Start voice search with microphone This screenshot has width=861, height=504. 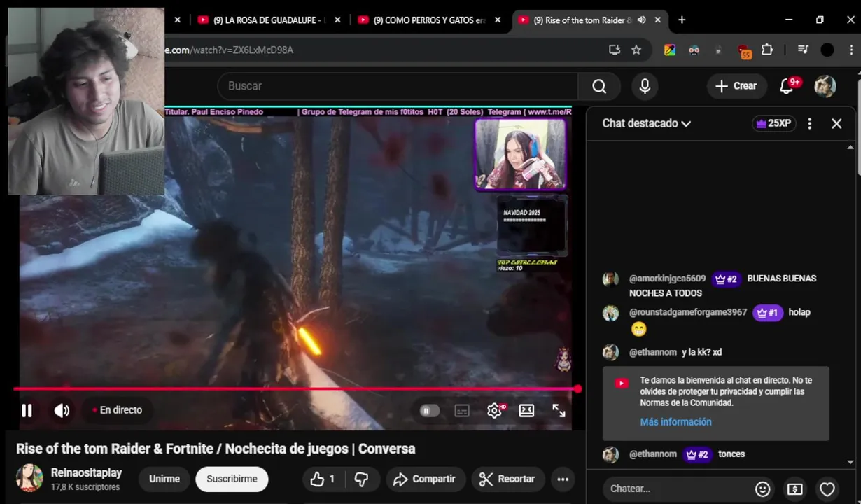[645, 86]
